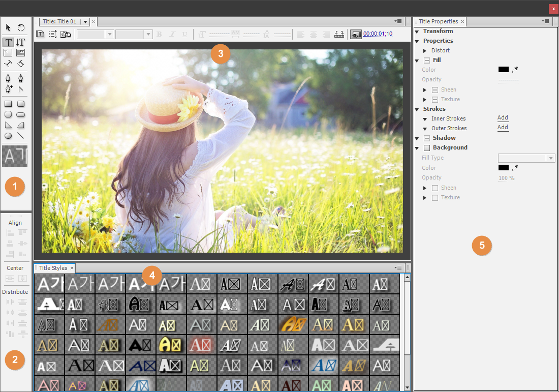Image resolution: width=559 pixels, height=392 pixels.
Task: Enable Sheen checkbox under Fill
Action: click(435, 90)
